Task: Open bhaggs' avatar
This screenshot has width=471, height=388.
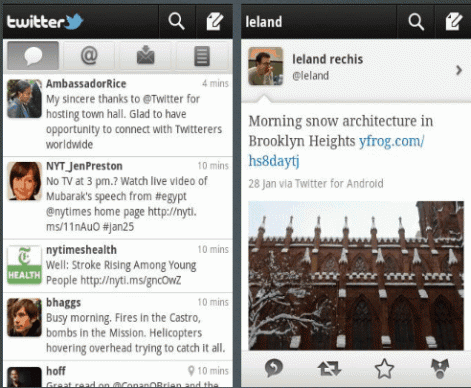Action: tap(24, 317)
